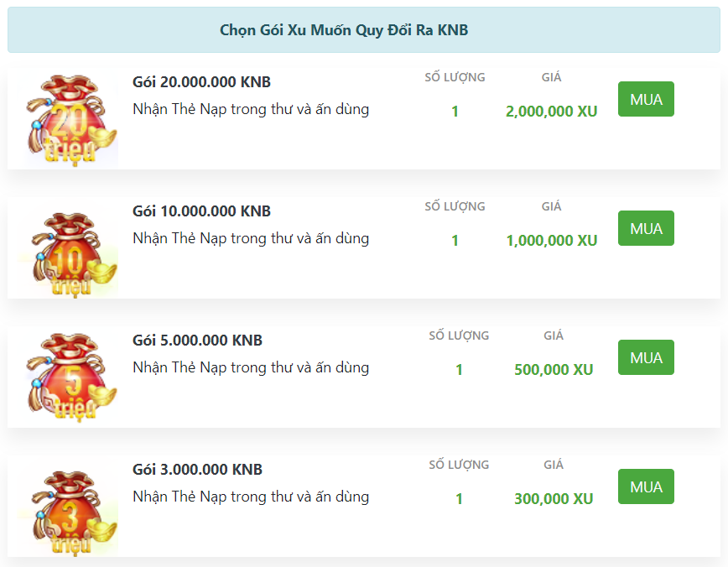Select the Gói 20.000.000 KNB title

tap(201, 82)
